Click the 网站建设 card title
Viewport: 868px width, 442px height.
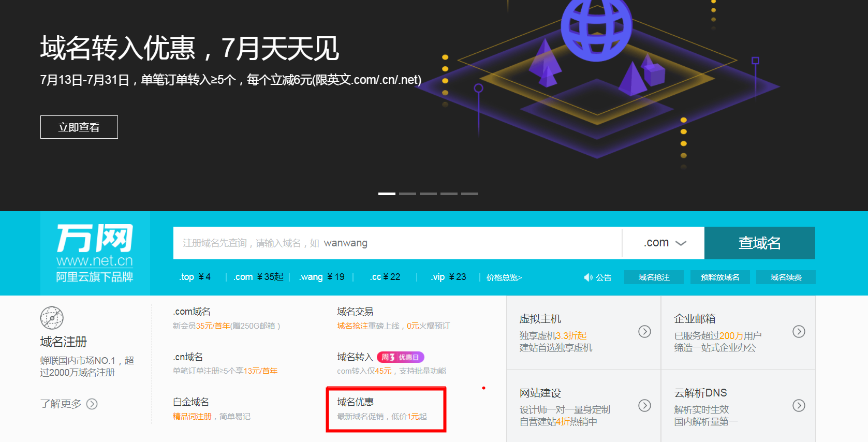[x=540, y=393]
